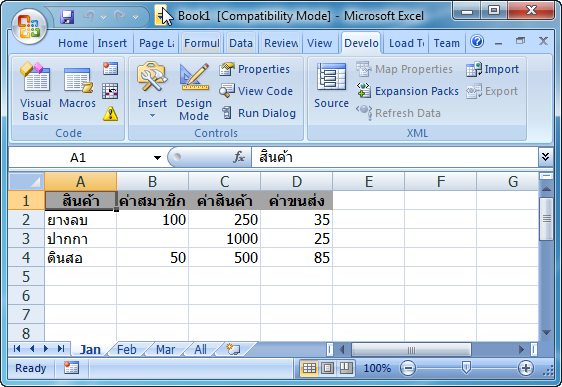The image size is (562, 387).
Task: Switch to the Feb sheet
Action: coord(127,349)
